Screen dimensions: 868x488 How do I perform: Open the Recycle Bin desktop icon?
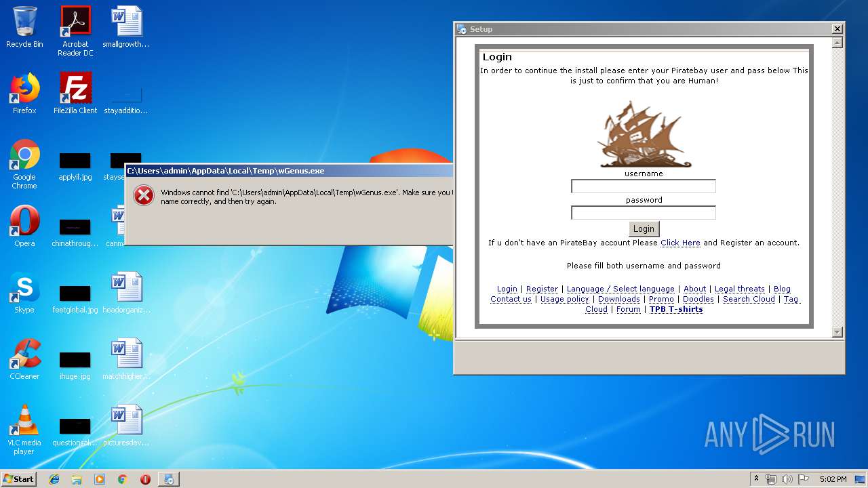24,27
